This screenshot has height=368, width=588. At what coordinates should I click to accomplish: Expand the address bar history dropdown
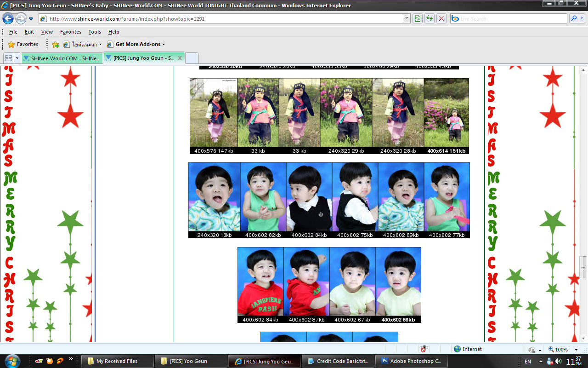(407, 19)
